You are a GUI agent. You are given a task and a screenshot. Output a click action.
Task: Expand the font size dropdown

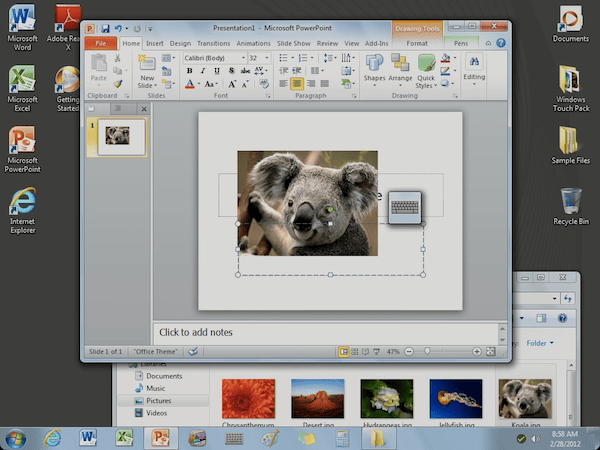(x=266, y=58)
